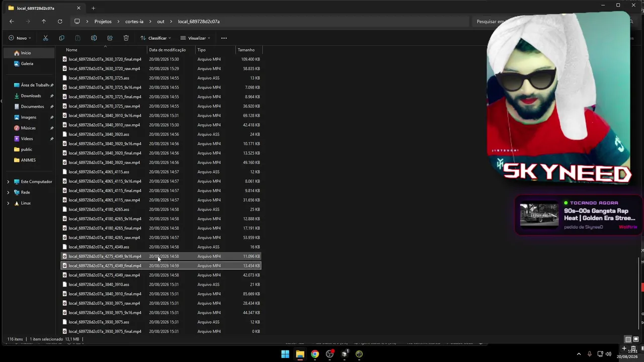The width and height of the screenshot is (644, 362).
Task: Click the PC monitor icon in address bar
Action: (x=77, y=22)
